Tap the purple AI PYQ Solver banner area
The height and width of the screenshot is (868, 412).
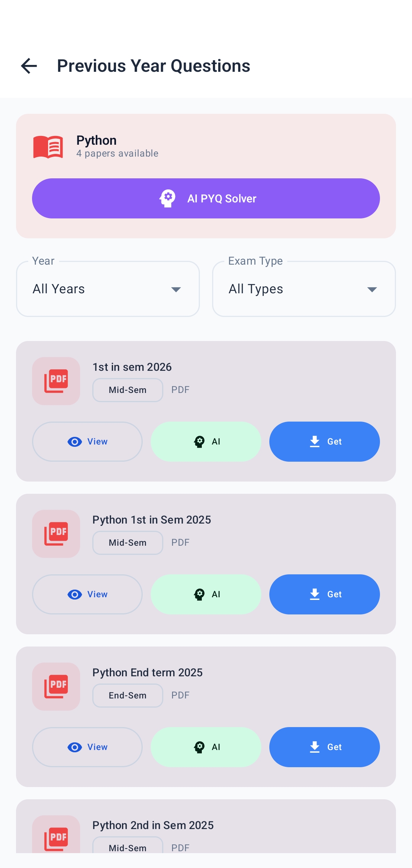tap(206, 198)
